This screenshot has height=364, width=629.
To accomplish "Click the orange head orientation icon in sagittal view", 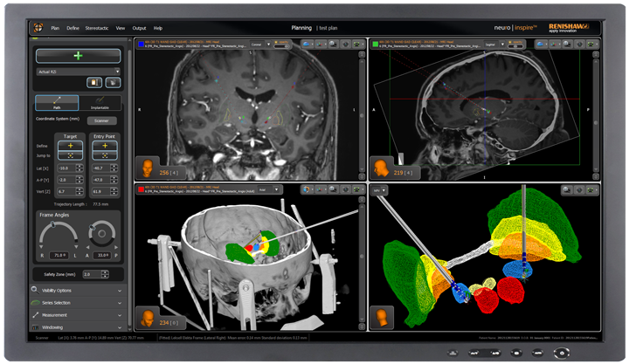I will tap(381, 167).
